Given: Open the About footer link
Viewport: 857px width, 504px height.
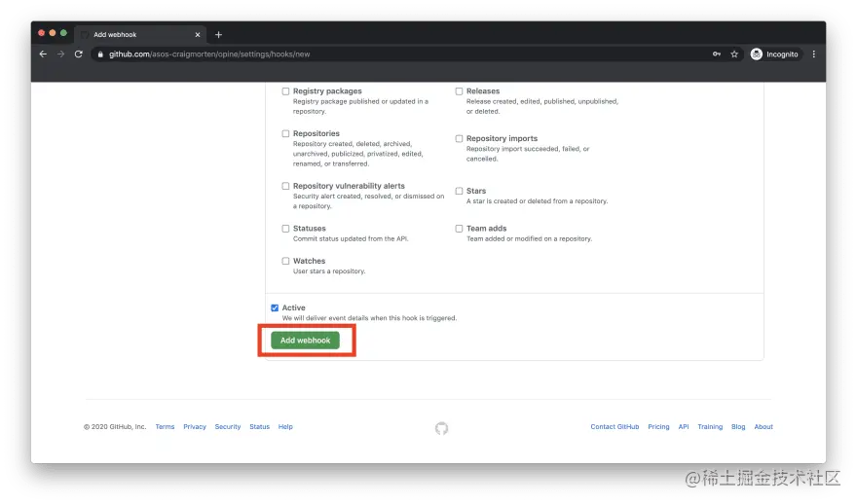Looking at the screenshot, I should coord(764,427).
